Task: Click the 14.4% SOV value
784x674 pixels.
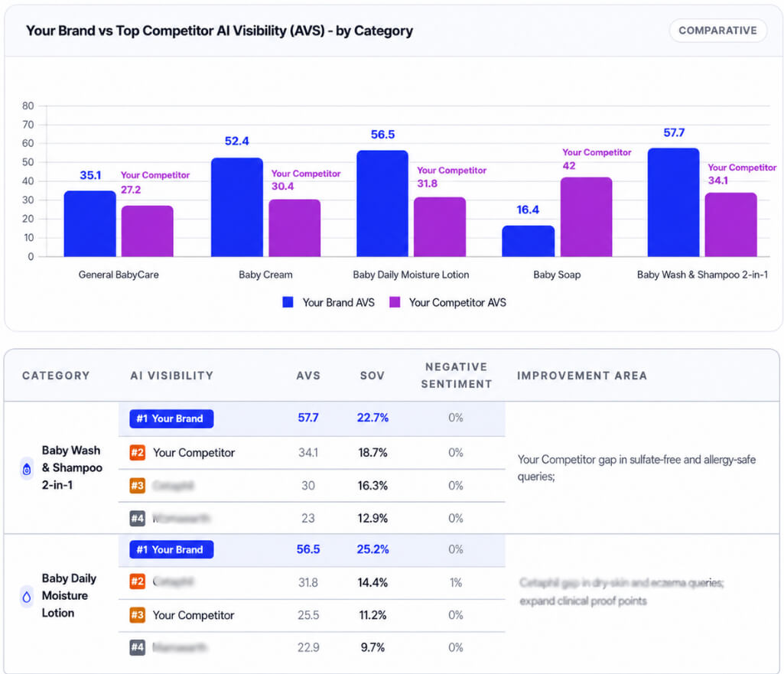Action: [372, 582]
